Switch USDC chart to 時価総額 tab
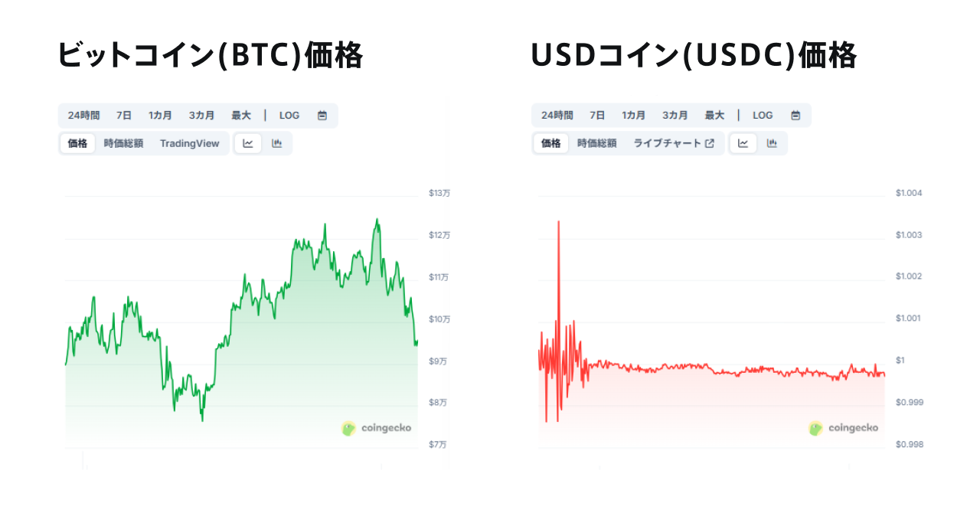 (x=596, y=143)
